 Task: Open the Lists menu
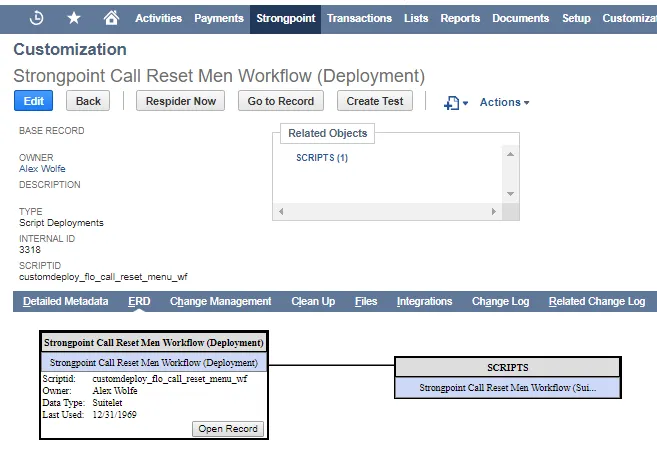click(x=416, y=18)
